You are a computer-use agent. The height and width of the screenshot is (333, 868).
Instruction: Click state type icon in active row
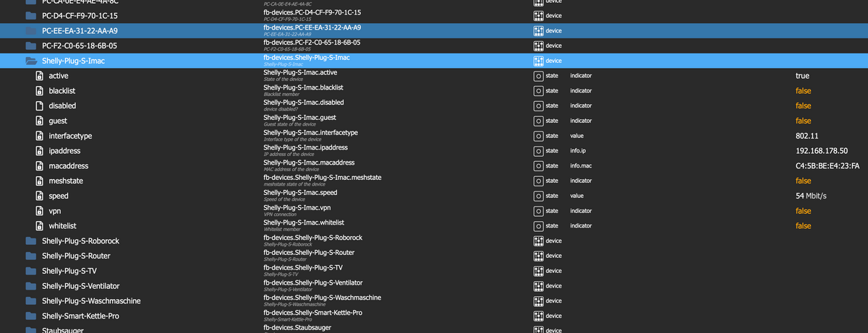point(537,76)
